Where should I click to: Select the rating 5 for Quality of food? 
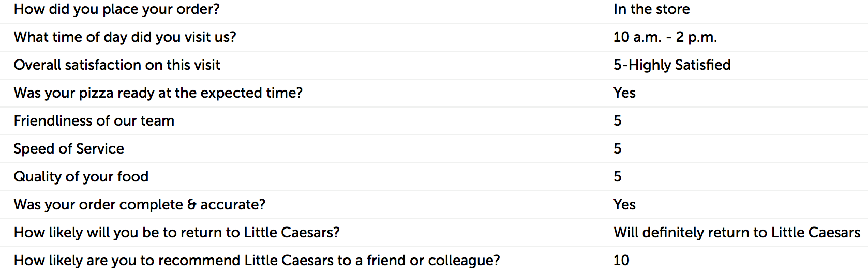pyautogui.click(x=618, y=177)
